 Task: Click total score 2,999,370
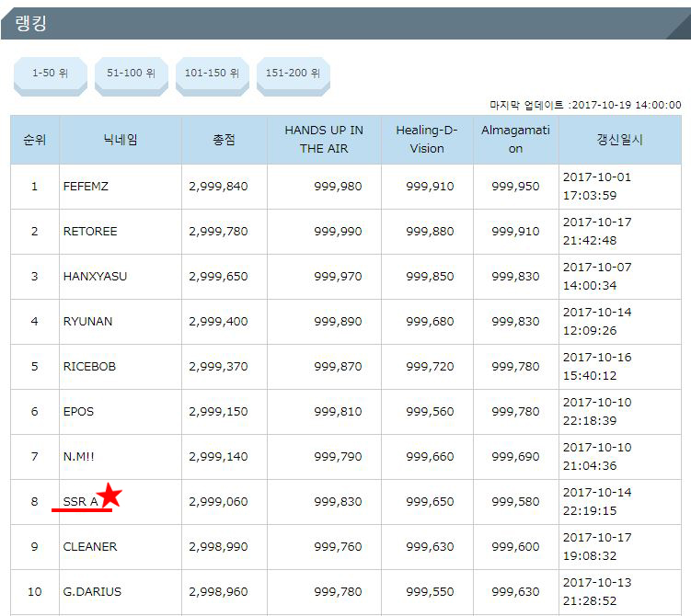pyautogui.click(x=219, y=366)
